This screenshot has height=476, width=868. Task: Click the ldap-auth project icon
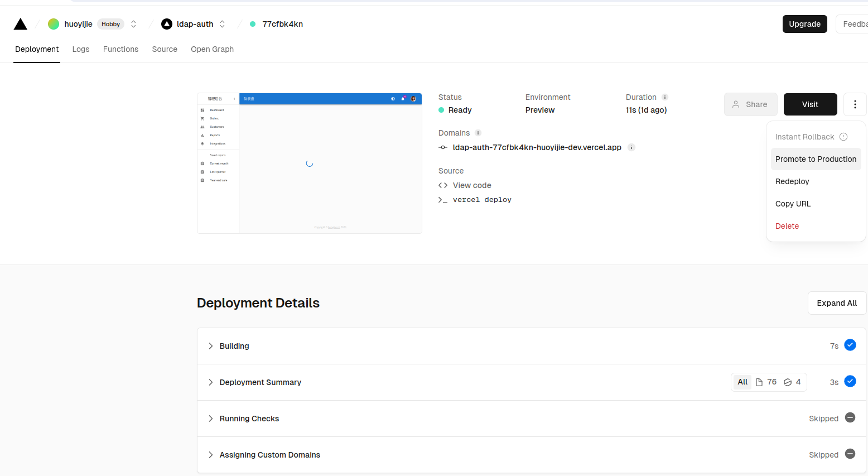(x=167, y=24)
